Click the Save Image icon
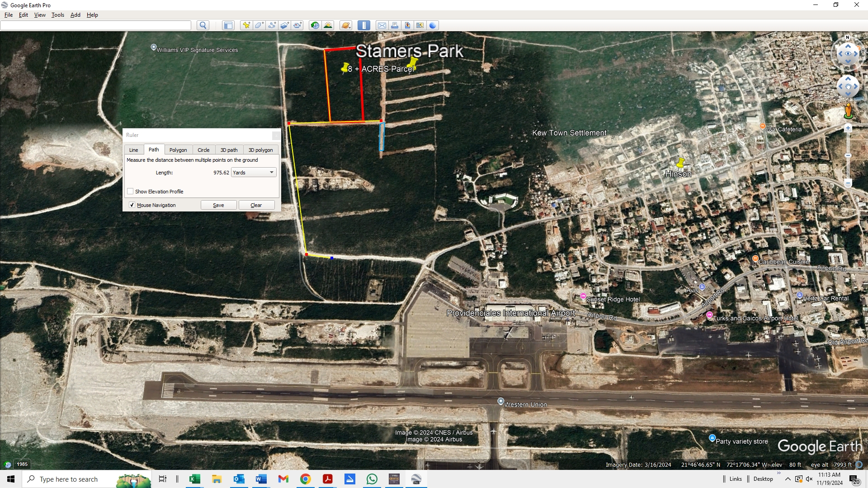 click(x=407, y=25)
